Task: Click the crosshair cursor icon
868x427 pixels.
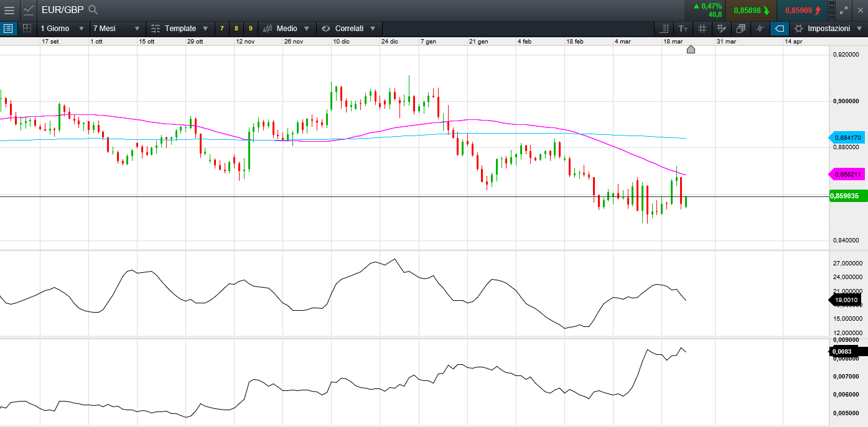Action: [760, 29]
